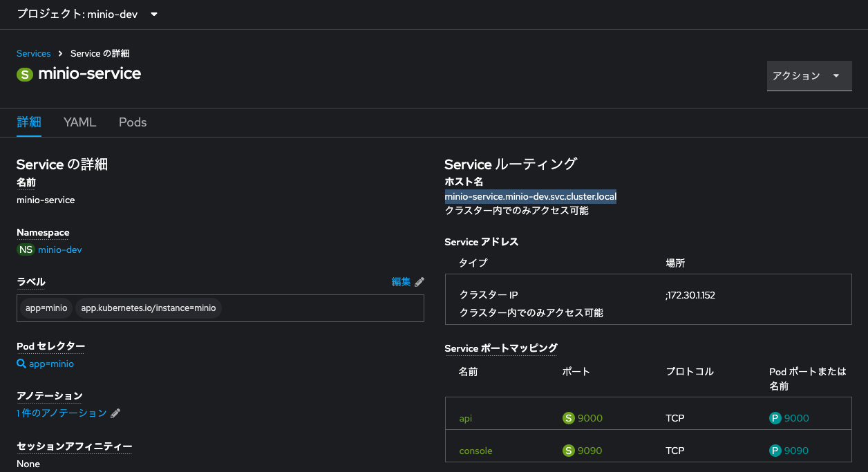Click the Namespace field label
This screenshot has width=868, height=472.
click(43, 232)
